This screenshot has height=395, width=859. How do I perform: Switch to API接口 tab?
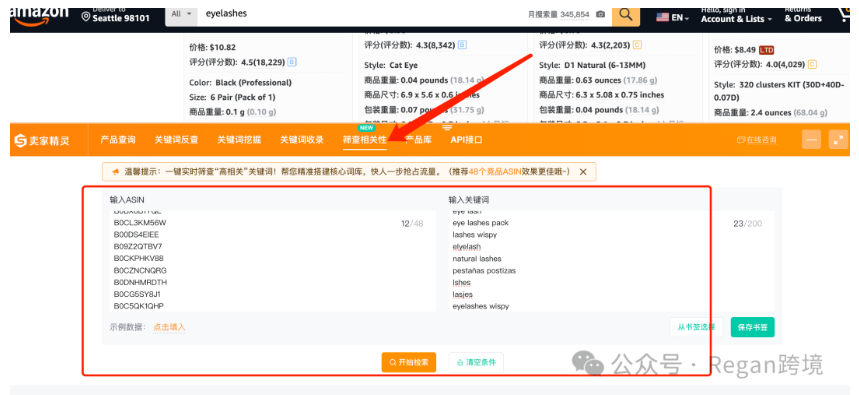point(466,140)
